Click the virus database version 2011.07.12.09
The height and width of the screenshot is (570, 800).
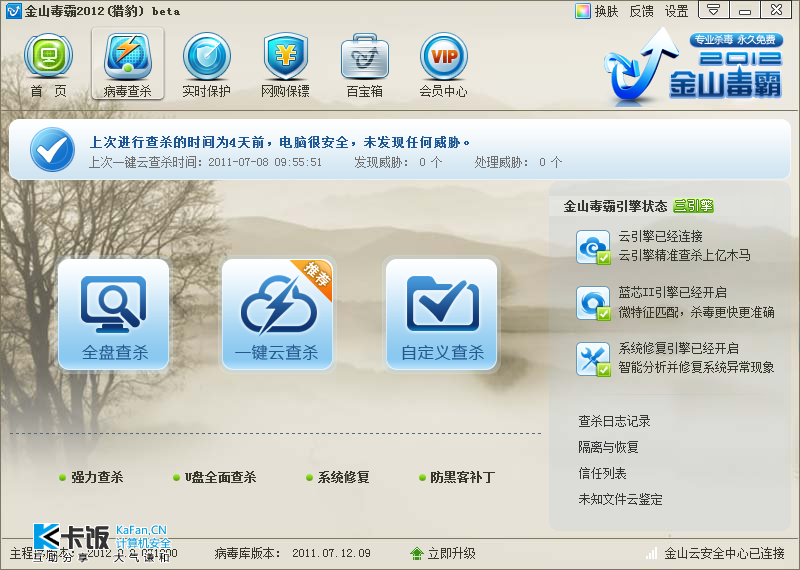pyautogui.click(x=332, y=553)
